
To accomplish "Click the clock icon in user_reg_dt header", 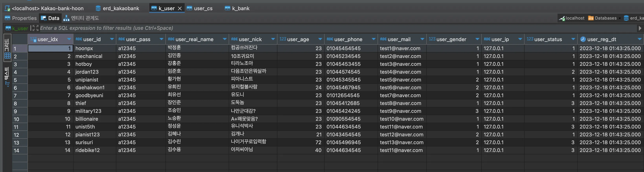I will [583, 39].
